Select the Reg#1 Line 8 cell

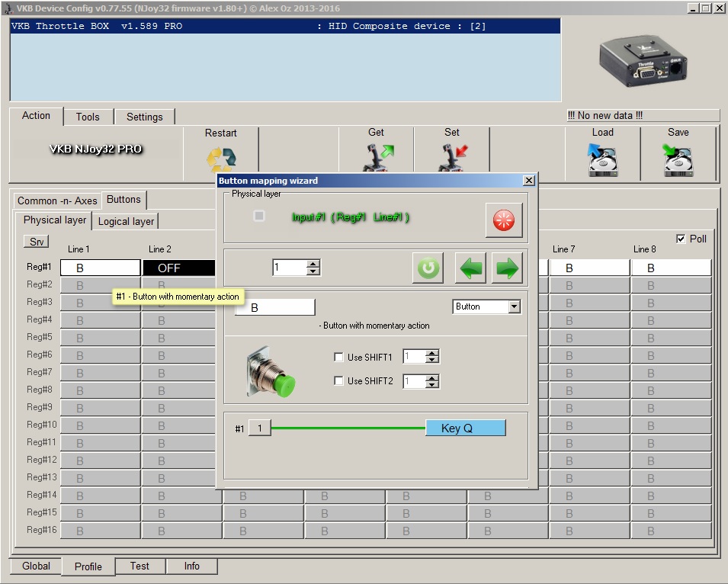(670, 268)
